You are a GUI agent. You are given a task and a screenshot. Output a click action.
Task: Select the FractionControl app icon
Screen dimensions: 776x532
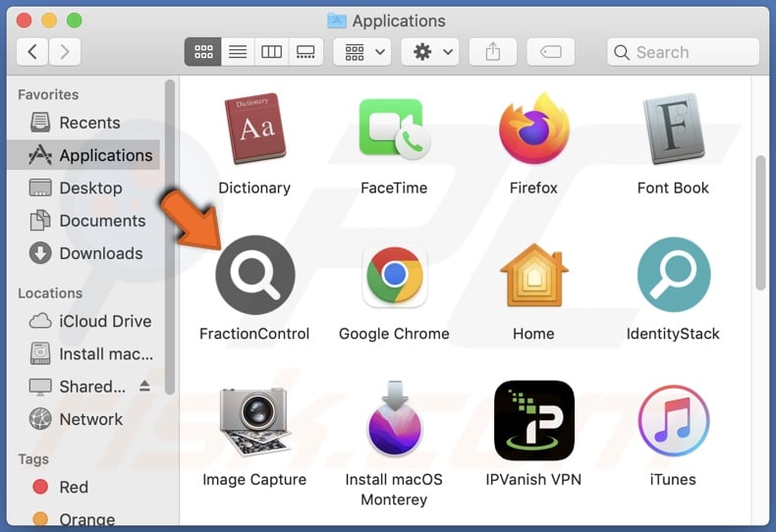[x=254, y=275]
